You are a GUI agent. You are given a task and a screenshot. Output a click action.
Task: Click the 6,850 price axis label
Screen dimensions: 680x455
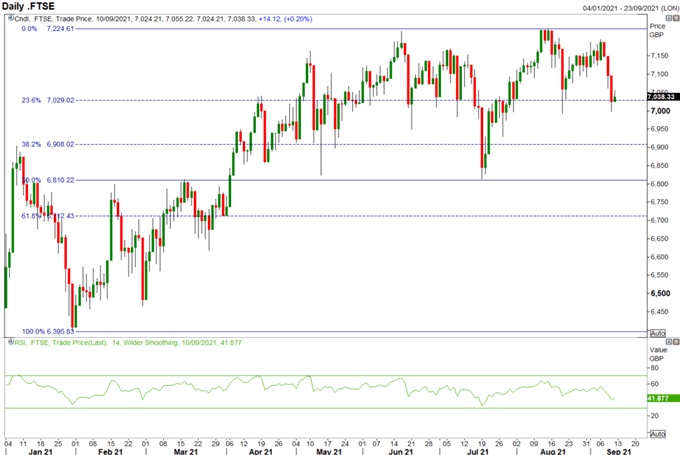(659, 166)
